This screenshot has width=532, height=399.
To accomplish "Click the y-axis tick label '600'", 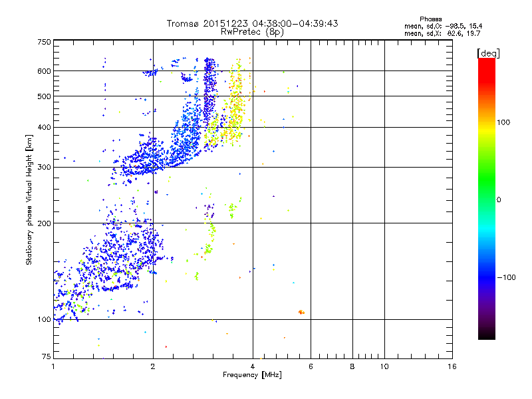I will (44, 71).
